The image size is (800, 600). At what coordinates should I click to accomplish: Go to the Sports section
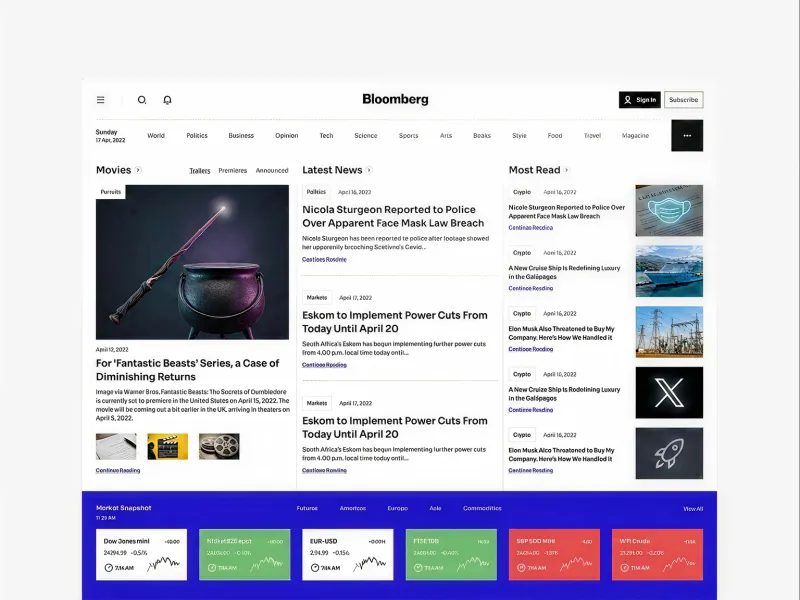409,136
